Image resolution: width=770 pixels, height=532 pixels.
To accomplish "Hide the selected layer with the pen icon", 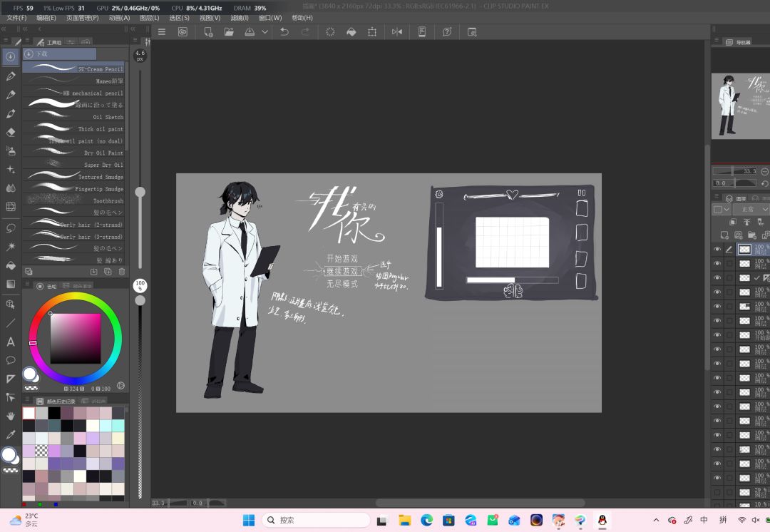I will pyautogui.click(x=717, y=250).
